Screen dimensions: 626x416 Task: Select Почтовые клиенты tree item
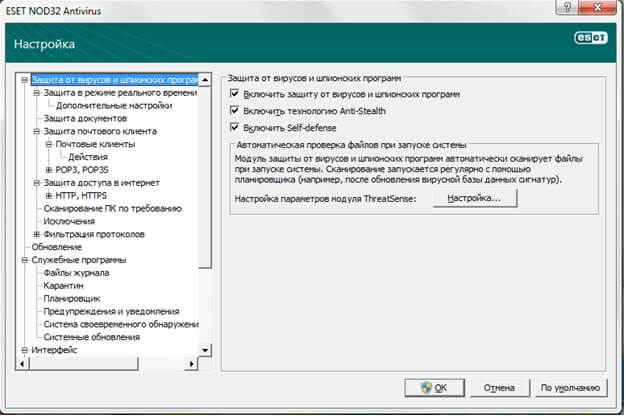[x=95, y=144]
